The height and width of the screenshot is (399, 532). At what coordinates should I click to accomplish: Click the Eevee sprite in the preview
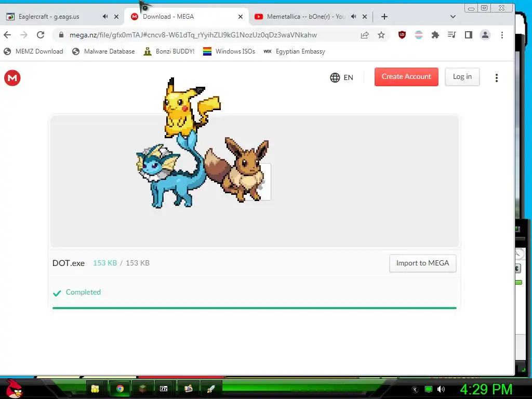click(237, 170)
